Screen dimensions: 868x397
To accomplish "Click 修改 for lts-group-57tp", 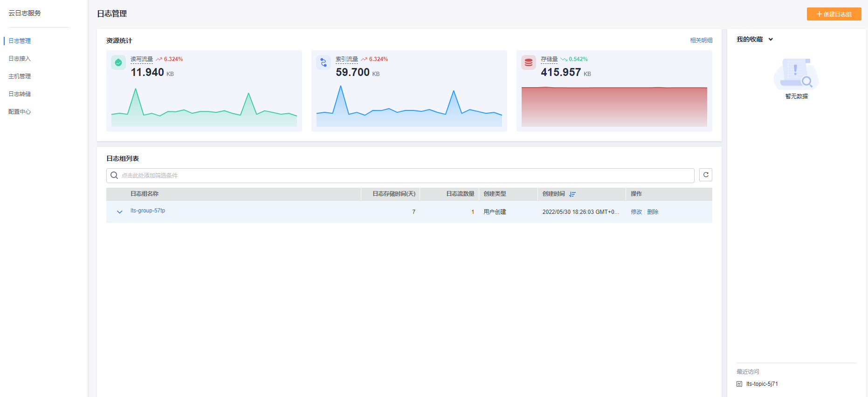I will point(636,212).
